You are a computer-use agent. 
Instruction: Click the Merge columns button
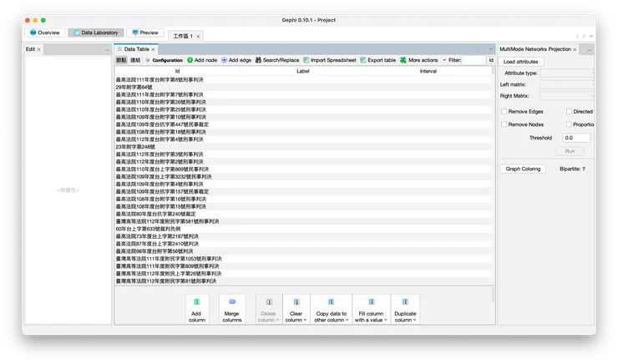pos(232,310)
